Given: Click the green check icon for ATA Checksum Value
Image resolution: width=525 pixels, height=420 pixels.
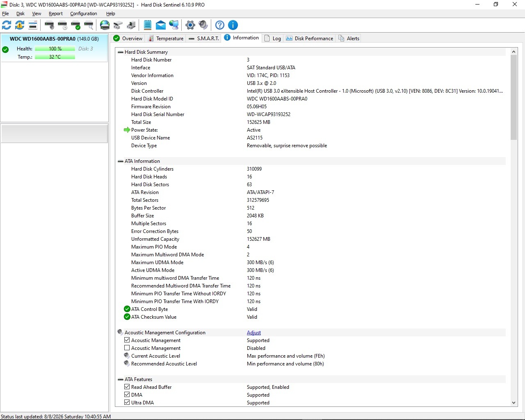Looking at the screenshot, I should pos(127,317).
